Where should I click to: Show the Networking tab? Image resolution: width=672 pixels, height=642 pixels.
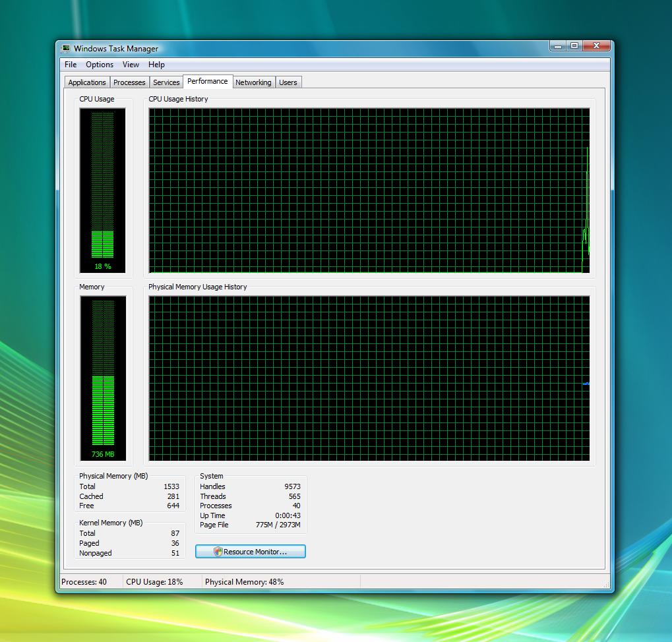tap(253, 82)
